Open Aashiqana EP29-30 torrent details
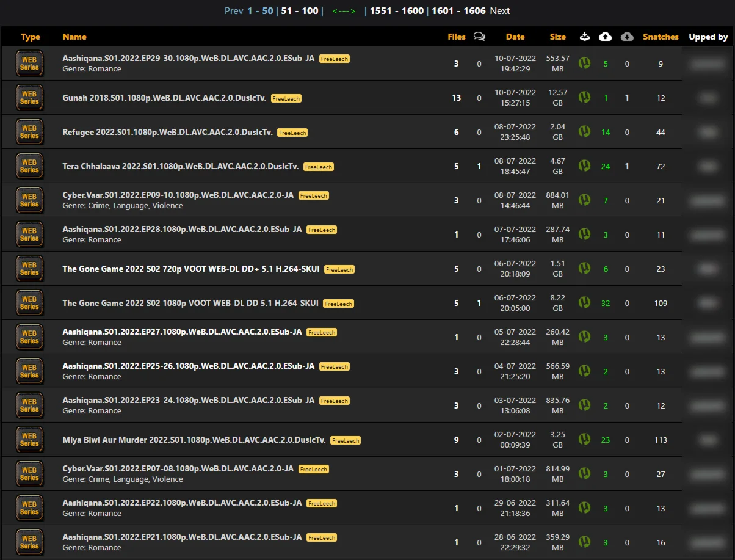Image resolution: width=735 pixels, height=560 pixels. click(x=189, y=59)
